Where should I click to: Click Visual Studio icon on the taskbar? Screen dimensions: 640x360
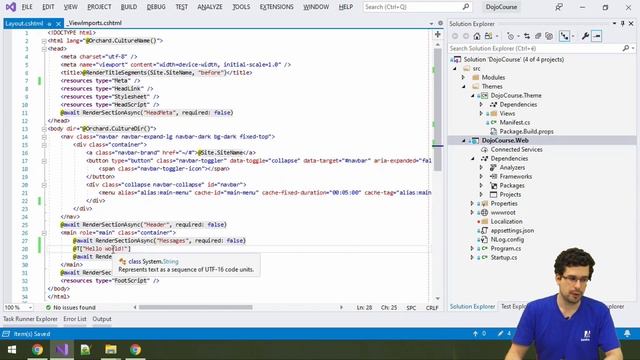(x=62, y=350)
